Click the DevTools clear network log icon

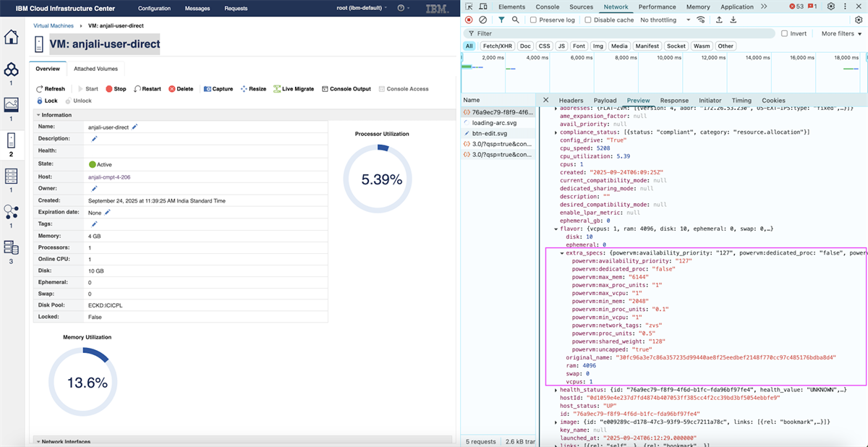coord(483,20)
